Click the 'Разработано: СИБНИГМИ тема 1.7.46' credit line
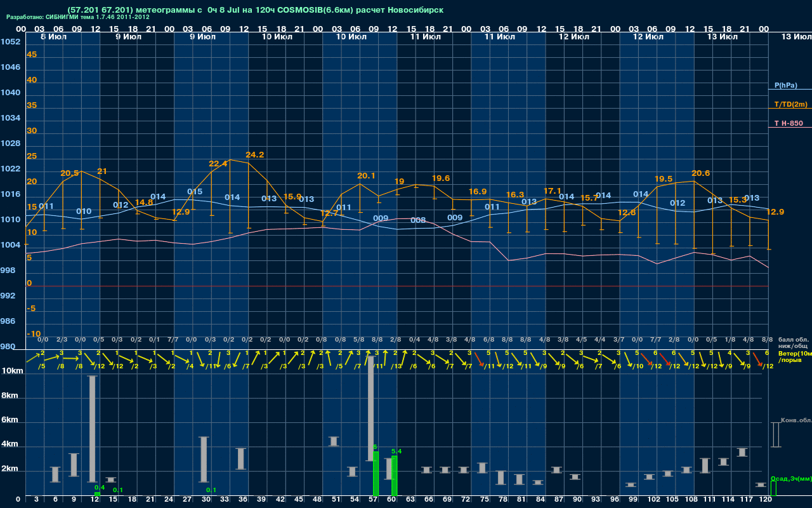This screenshot has height=508, width=812. tap(78, 17)
